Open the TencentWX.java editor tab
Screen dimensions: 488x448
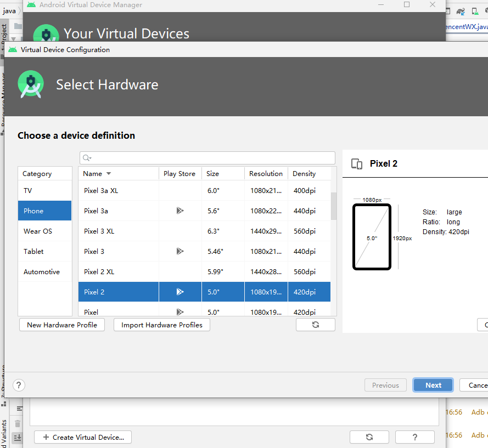click(467, 27)
